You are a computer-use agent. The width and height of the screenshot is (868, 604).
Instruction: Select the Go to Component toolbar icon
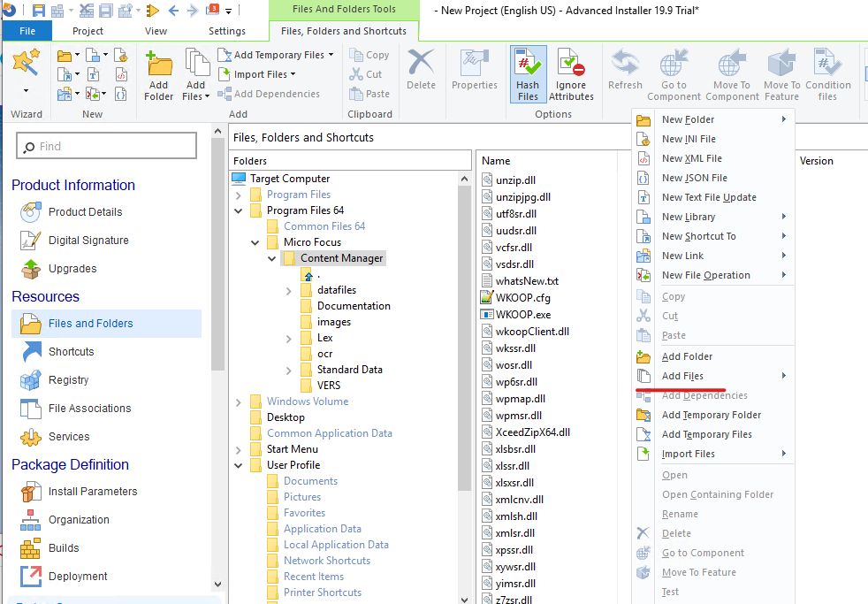(674, 73)
